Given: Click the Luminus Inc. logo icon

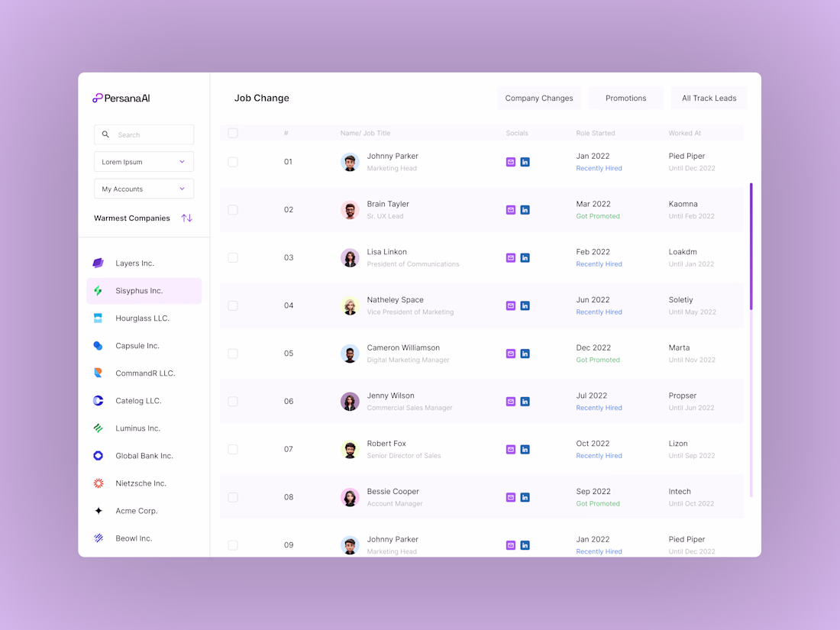Looking at the screenshot, I should [x=98, y=428].
